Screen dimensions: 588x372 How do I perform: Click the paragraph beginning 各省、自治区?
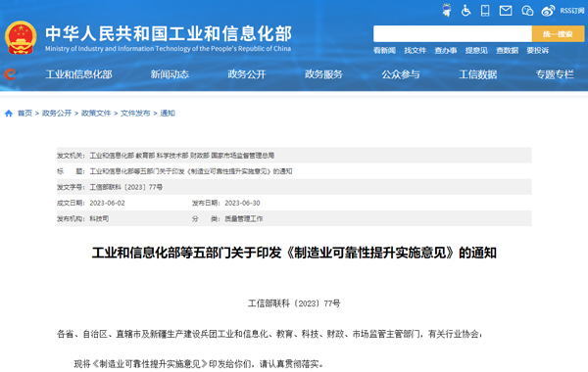click(269, 334)
